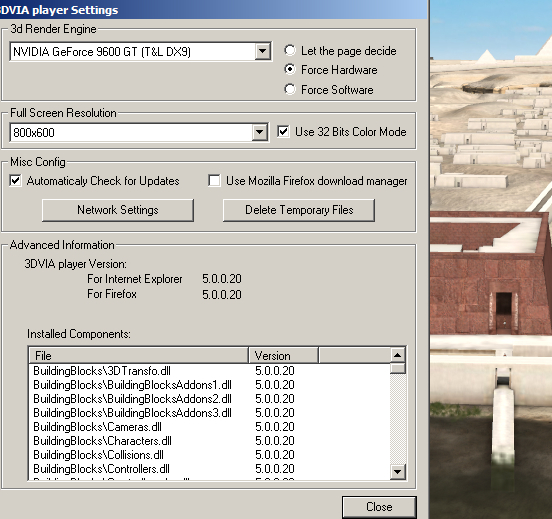The image size is (552, 519).
Task: Click the For Firefox version label
Action: pyautogui.click(x=112, y=294)
